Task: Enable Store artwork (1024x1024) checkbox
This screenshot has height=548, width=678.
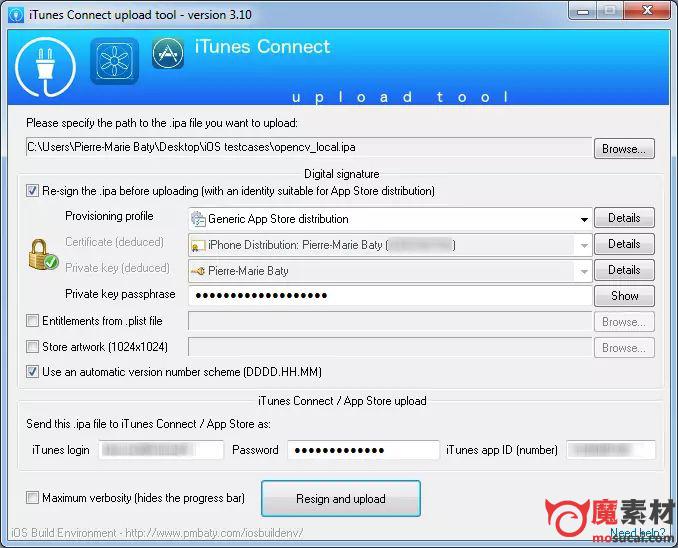Action: pyautogui.click(x=32, y=347)
